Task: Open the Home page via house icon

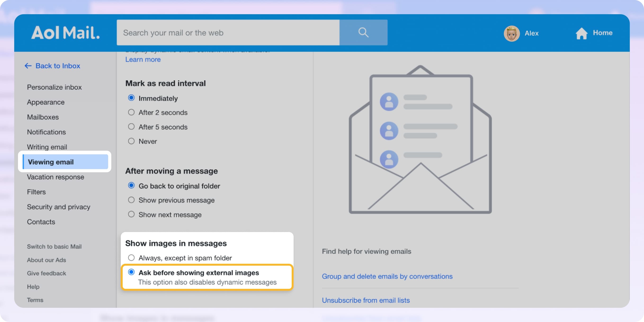Action: pos(582,33)
